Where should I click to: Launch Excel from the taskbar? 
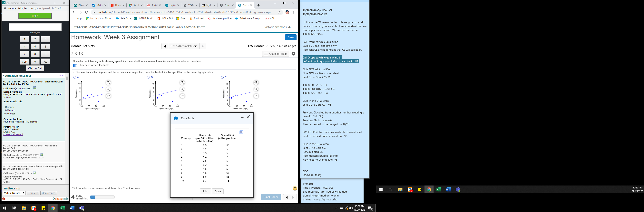[62, 208]
